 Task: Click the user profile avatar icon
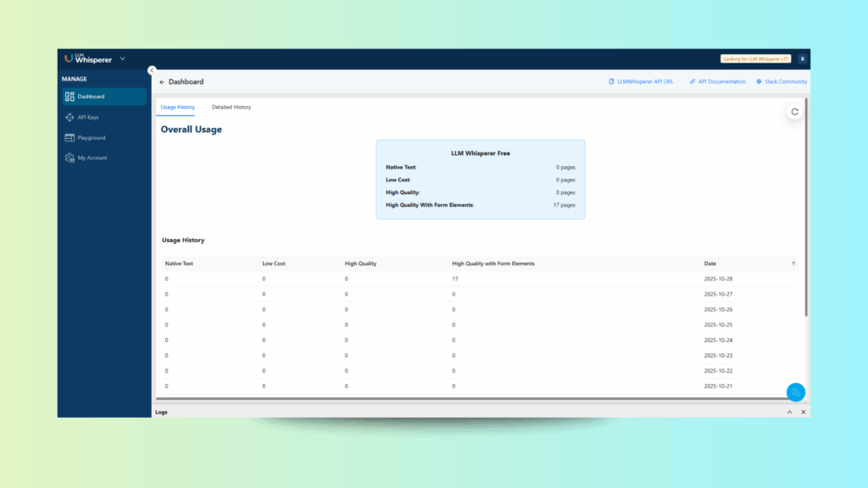802,58
